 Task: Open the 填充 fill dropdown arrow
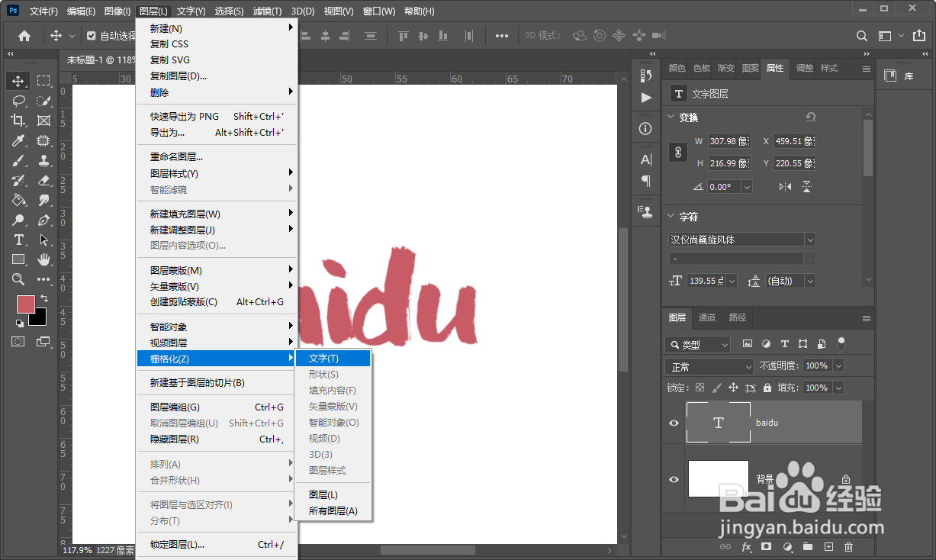(838, 388)
